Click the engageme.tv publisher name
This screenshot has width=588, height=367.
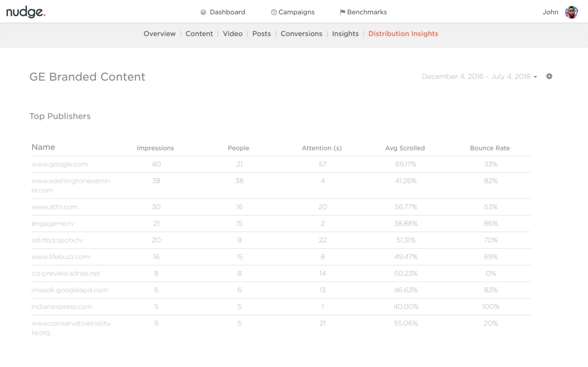53,223
